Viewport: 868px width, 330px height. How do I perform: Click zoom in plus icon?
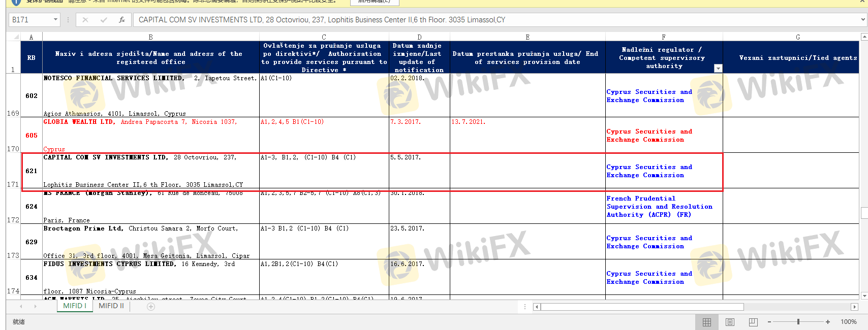click(828, 322)
